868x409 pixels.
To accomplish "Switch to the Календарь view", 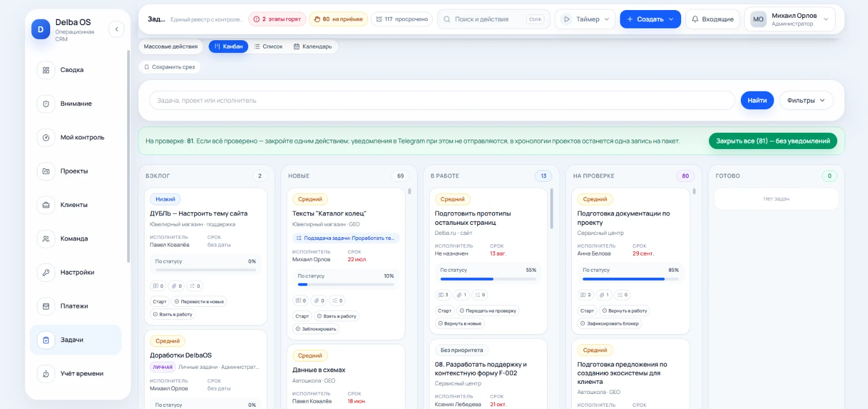I will click(312, 47).
